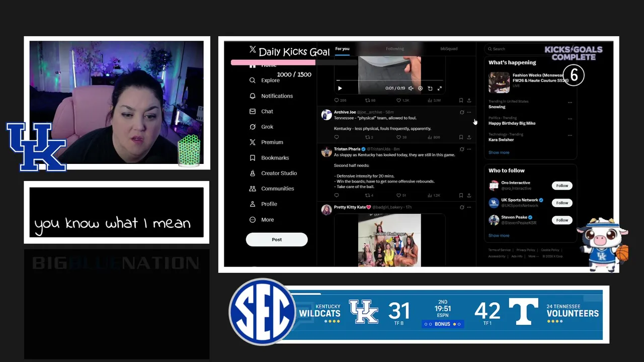The width and height of the screenshot is (644, 362).
Task: Reply to Archive Joe's post
Action: (337, 137)
